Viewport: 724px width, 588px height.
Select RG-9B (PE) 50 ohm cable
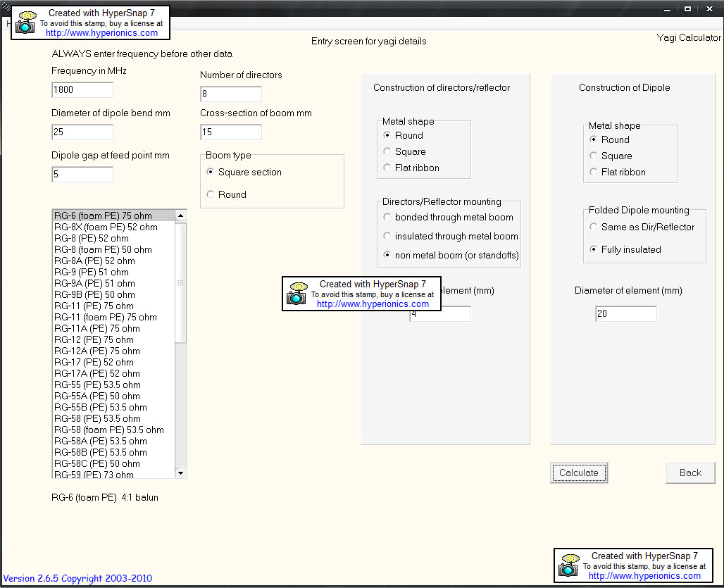113,294
